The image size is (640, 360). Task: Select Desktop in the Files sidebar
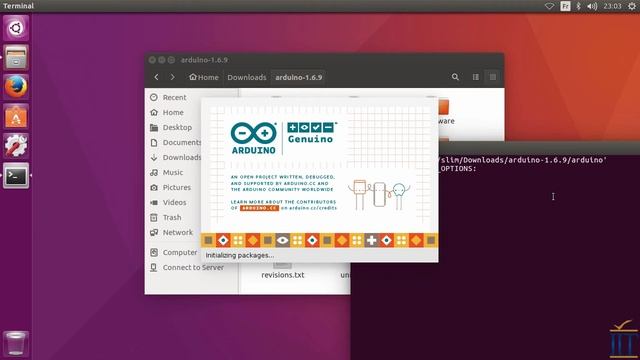pos(177,127)
